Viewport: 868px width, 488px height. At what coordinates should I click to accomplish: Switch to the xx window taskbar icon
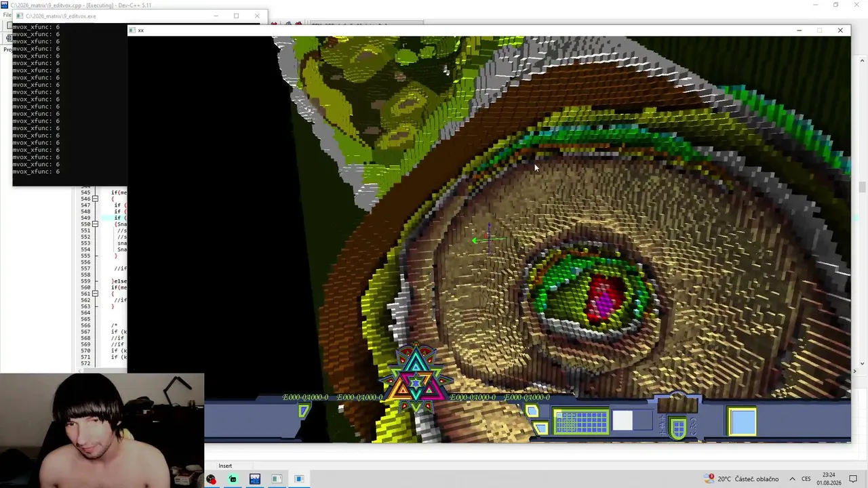point(298,479)
